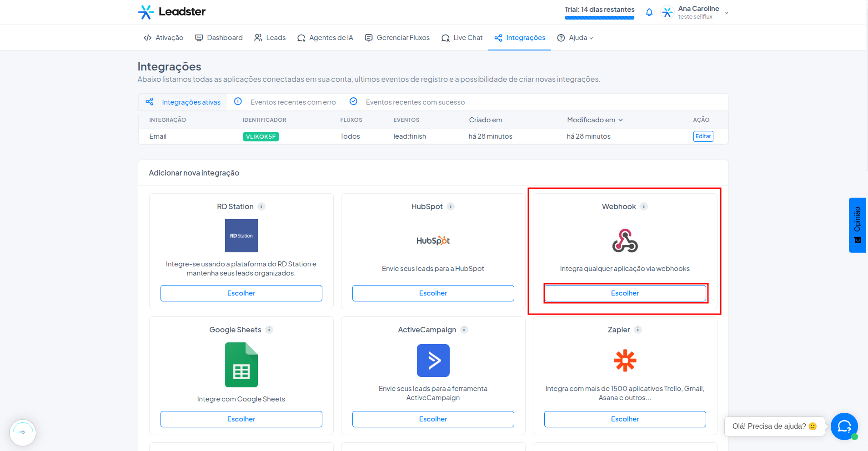Image resolution: width=868 pixels, height=451 pixels.
Task: Click the info icon next to Webhook
Action: (x=643, y=206)
